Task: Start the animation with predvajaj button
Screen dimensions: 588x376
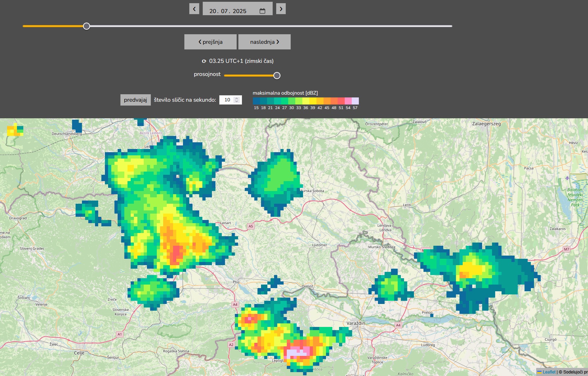Action: tap(135, 100)
